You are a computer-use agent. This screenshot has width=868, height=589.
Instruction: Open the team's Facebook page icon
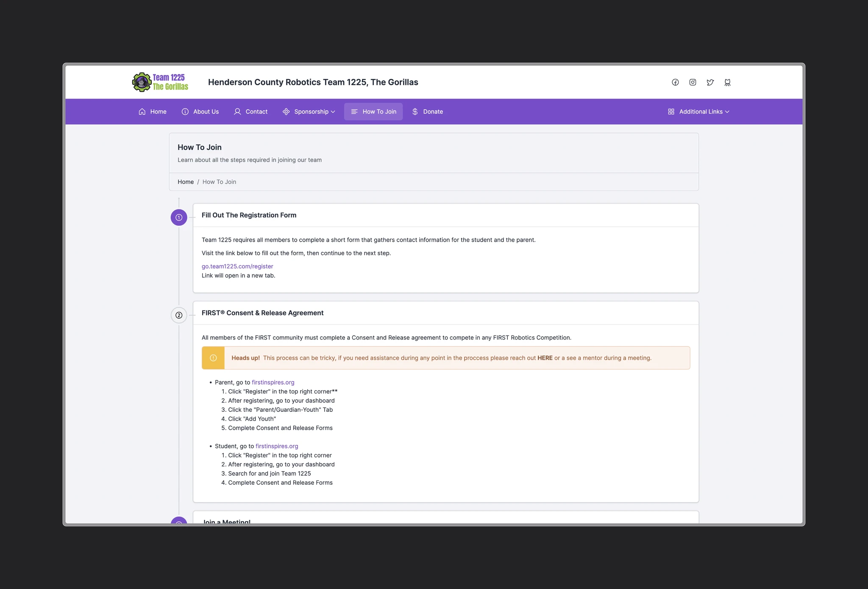pos(675,82)
